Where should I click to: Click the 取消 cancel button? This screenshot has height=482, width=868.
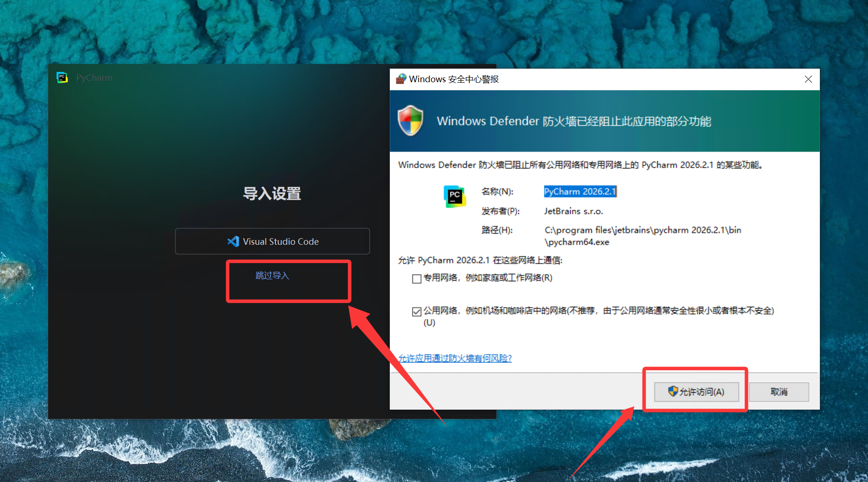tap(779, 392)
